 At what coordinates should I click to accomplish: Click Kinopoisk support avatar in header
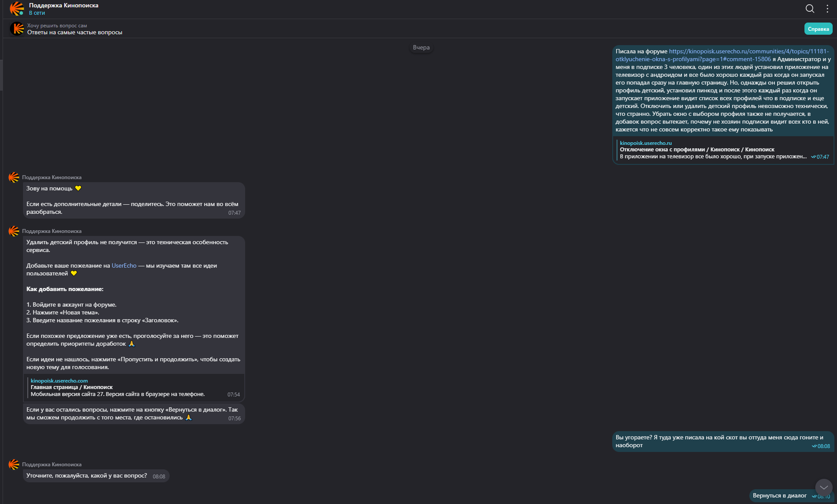coord(17,9)
